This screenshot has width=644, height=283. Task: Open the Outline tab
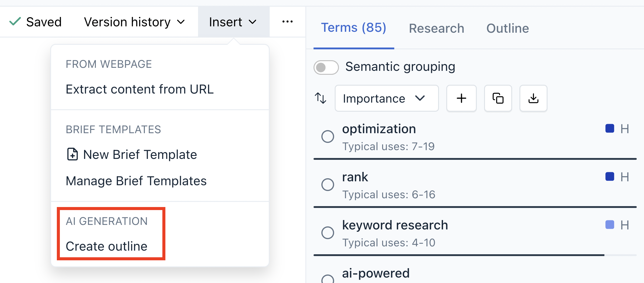click(x=507, y=28)
